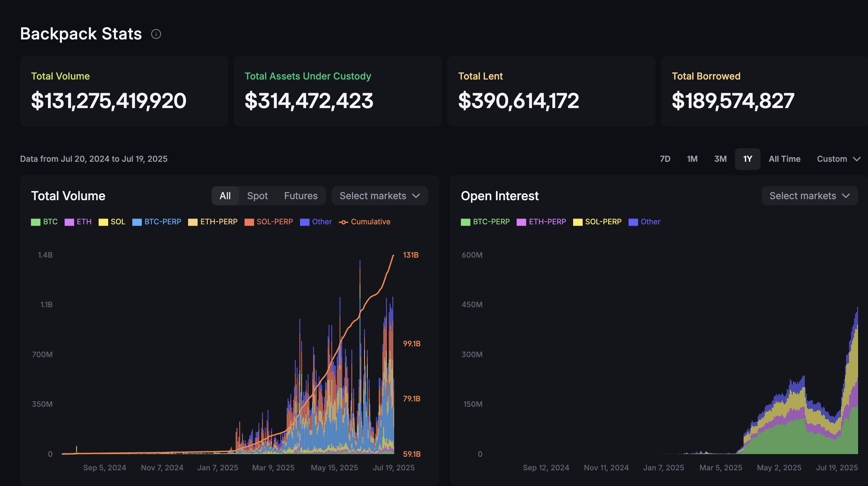Viewport: 868px width, 486px height.
Task: Click the info icon beside Backpack Stats
Action: [156, 34]
